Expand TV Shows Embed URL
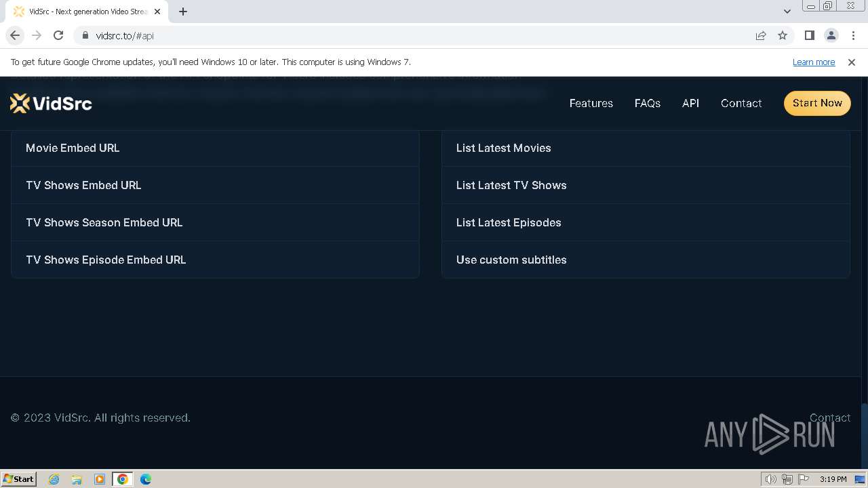This screenshot has height=488, width=868. [215, 185]
